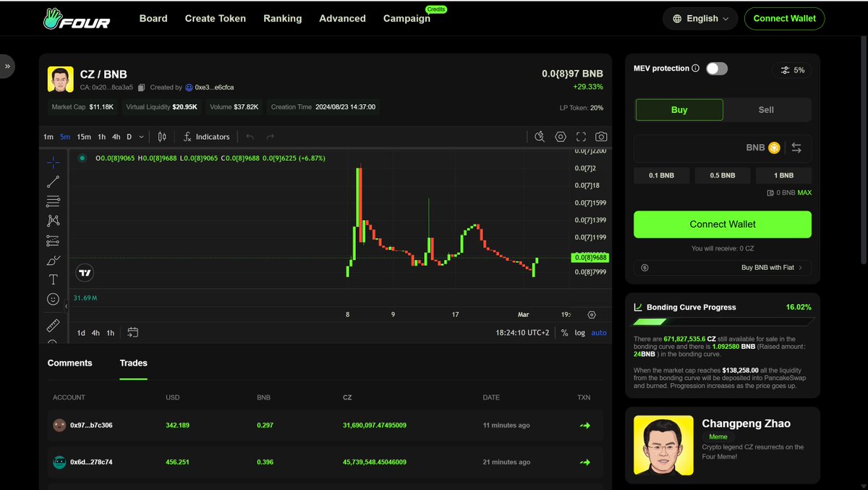This screenshot has height=490, width=868.
Task: Choose the 0.5 BNB preset amount
Action: click(723, 175)
